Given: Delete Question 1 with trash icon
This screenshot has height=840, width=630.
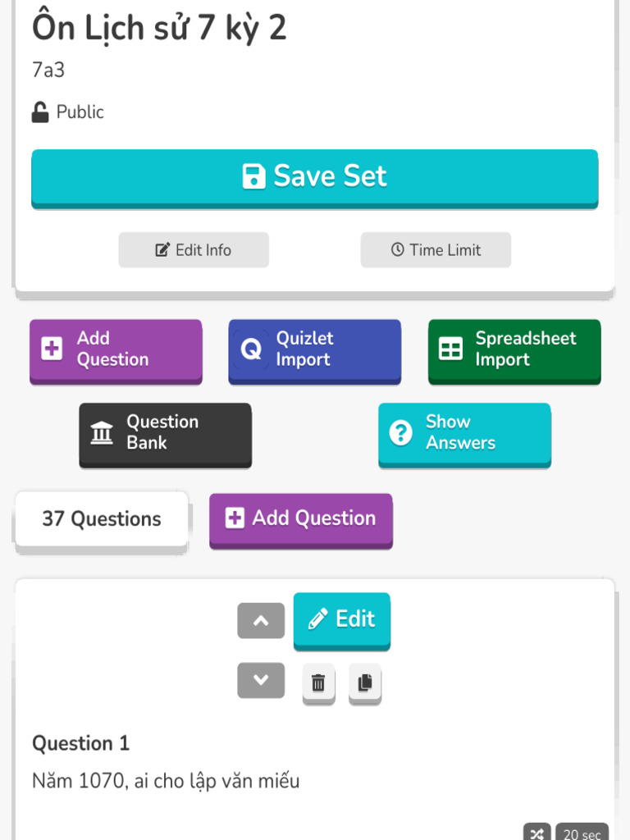Looking at the screenshot, I should 319,682.
